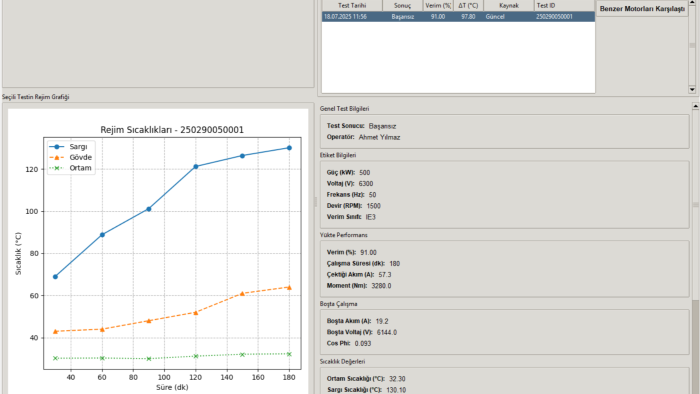This screenshot has width=700, height=394.
Task: Click the Ortam Sıcaklığı value 32.30
Action: 397,379
